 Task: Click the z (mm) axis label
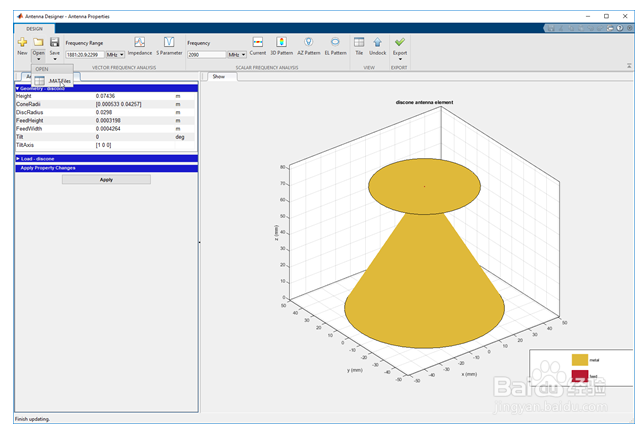point(276,233)
